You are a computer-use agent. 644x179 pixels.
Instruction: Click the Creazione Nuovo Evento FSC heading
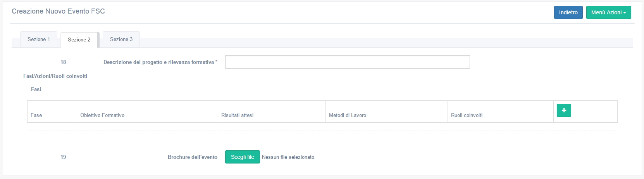click(58, 11)
